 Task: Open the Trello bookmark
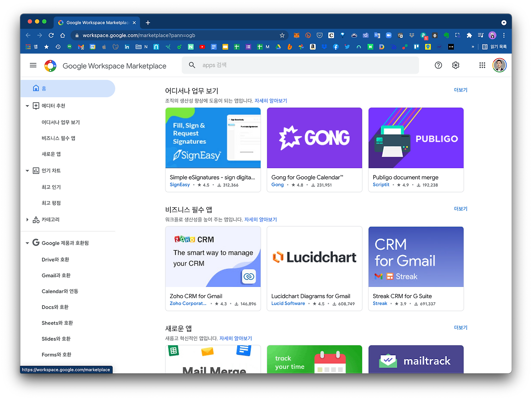416,47
